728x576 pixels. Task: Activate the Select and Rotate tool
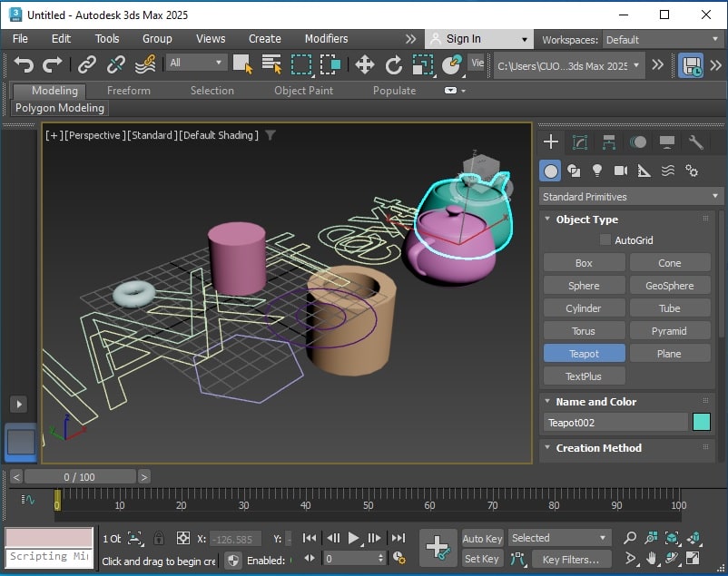click(394, 65)
